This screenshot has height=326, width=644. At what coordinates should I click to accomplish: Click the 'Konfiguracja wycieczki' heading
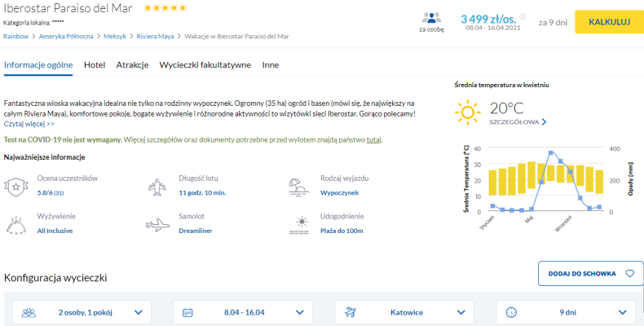[x=55, y=278]
